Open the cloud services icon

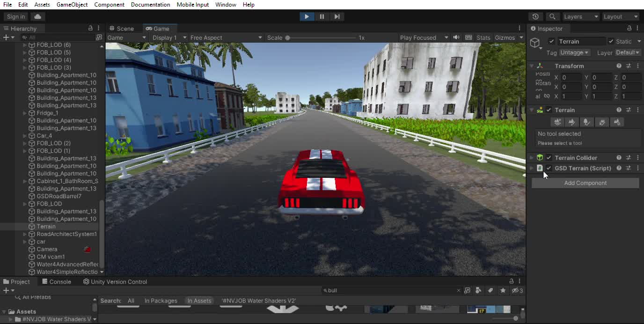coord(38,16)
